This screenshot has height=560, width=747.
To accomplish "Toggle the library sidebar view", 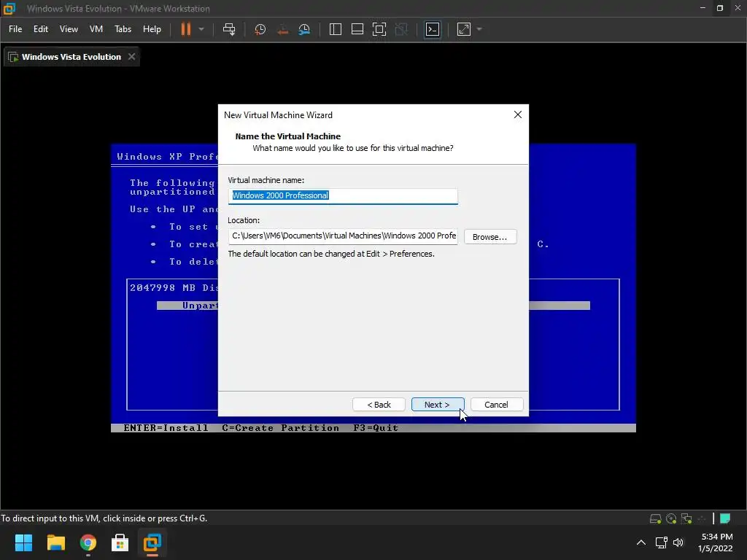I will pyautogui.click(x=336, y=29).
